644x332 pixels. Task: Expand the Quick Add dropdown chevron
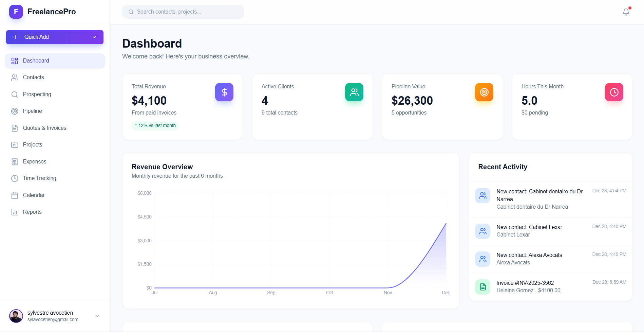pos(94,37)
